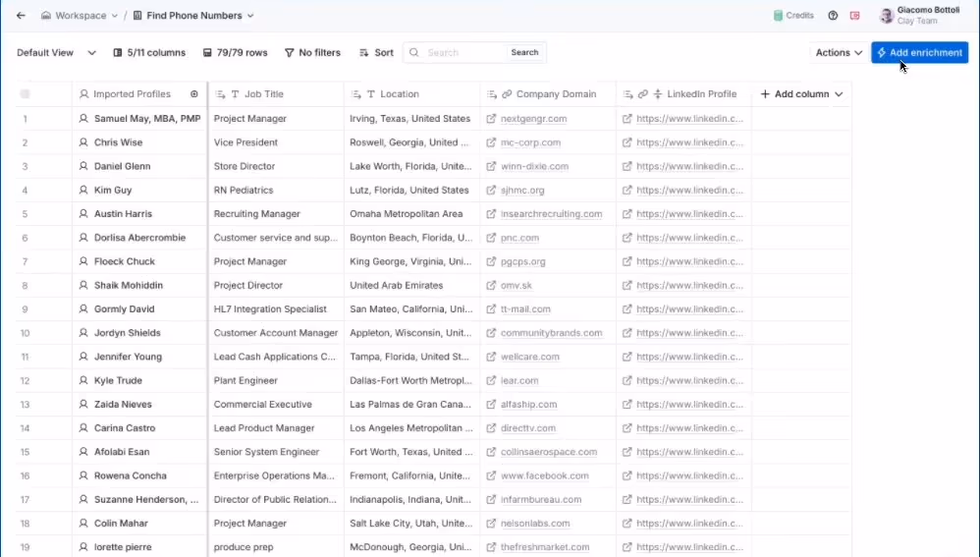Select the Imported Profiles column header

(x=139, y=93)
